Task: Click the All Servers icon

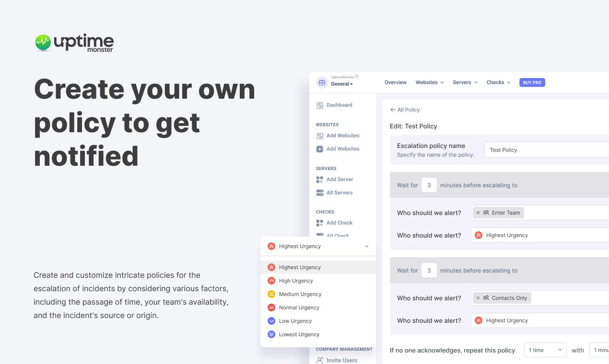Action: pyautogui.click(x=320, y=193)
